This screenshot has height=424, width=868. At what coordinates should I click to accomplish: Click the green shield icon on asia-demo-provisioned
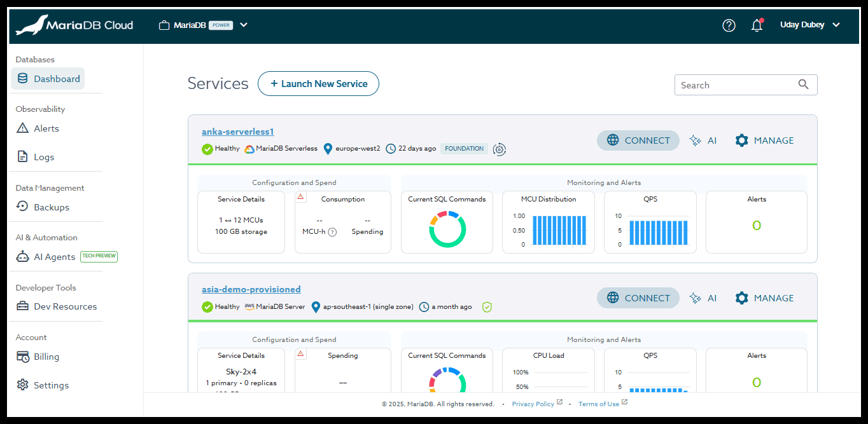tap(487, 307)
